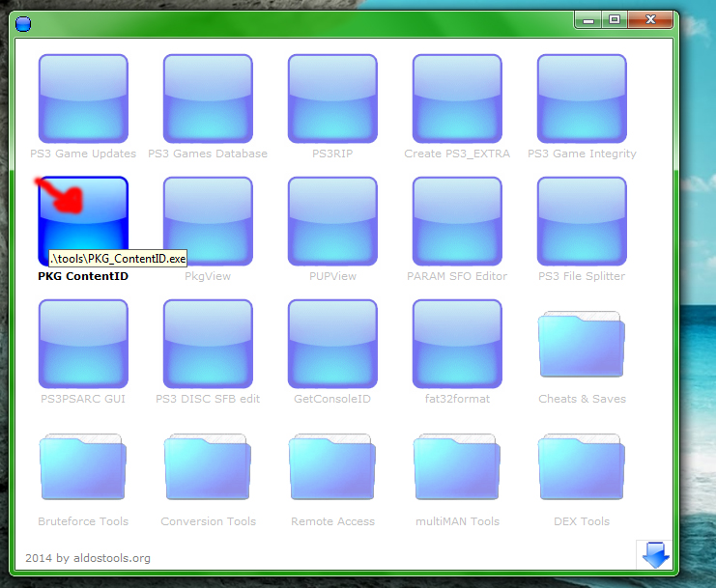Expand the Bruteforce Tools folder
This screenshot has height=588, width=716.
[83, 472]
